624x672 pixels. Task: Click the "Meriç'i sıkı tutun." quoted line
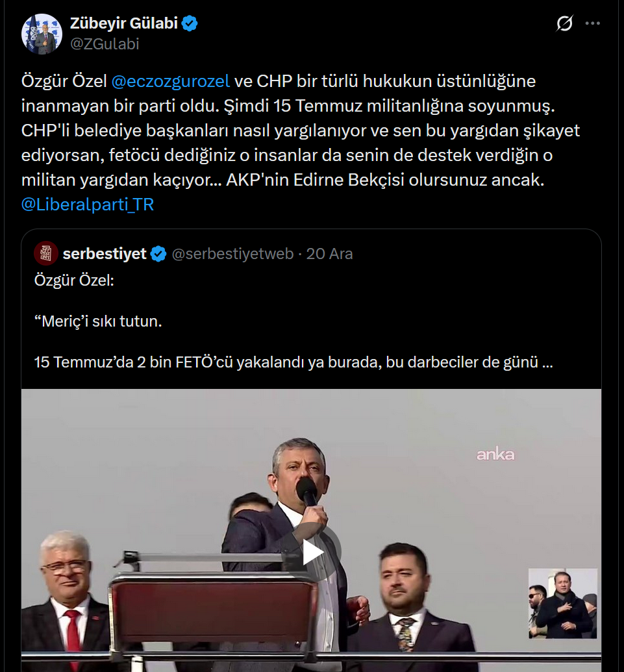coord(97,321)
